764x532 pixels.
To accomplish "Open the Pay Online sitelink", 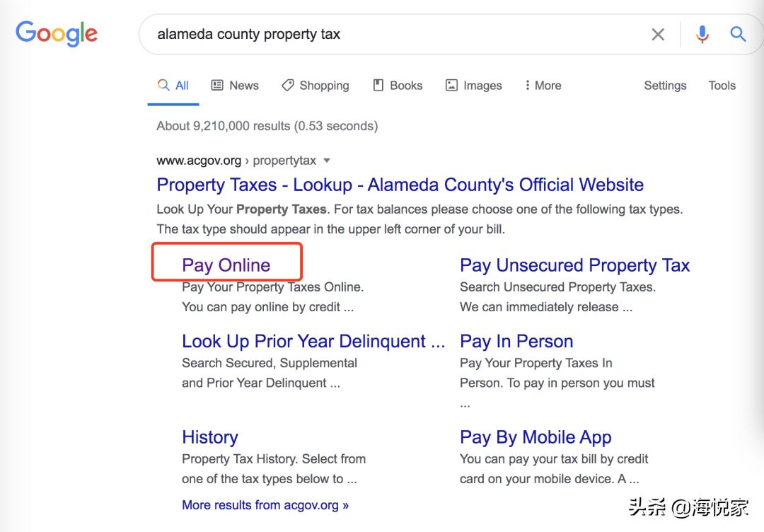I will (x=226, y=265).
